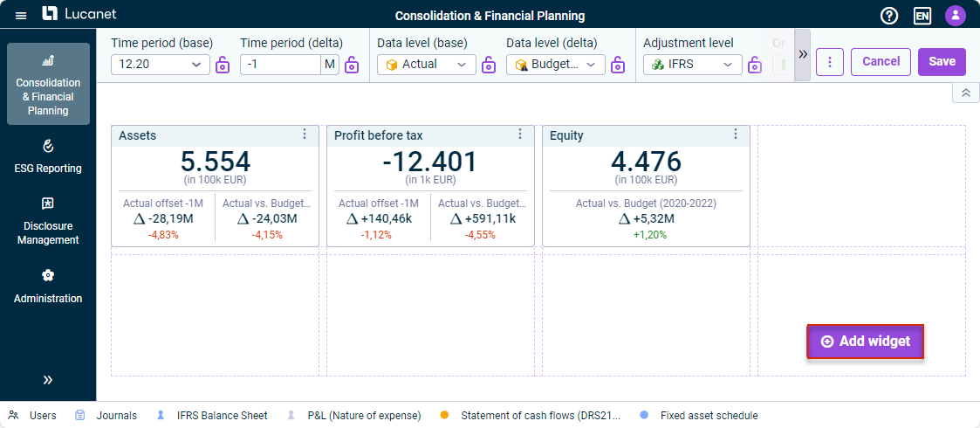980x428 pixels.
Task: Open the Equity widget three-dot menu
Action: tap(736, 134)
